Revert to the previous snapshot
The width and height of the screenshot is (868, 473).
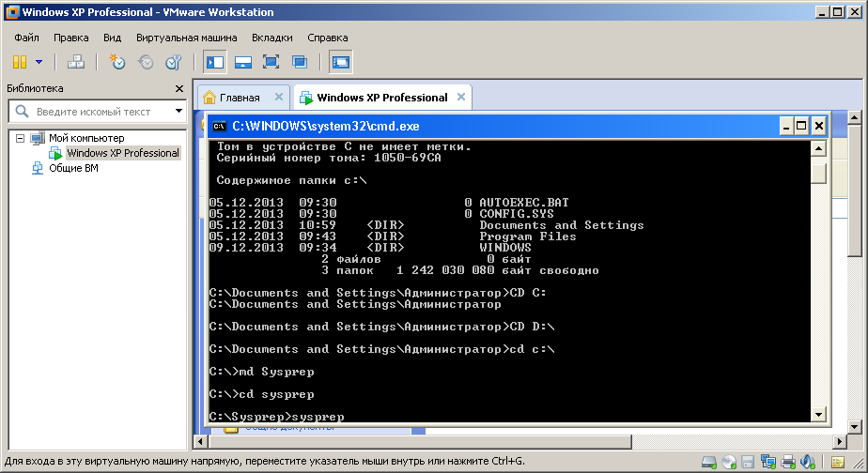tap(146, 62)
